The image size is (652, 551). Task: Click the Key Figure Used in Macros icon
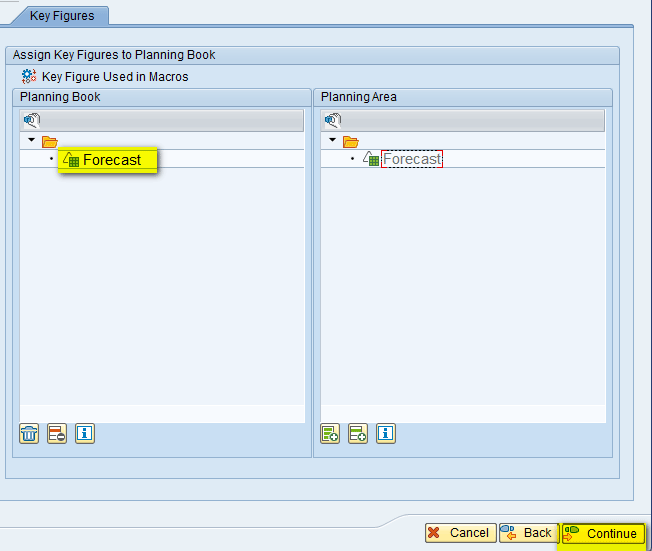29,76
